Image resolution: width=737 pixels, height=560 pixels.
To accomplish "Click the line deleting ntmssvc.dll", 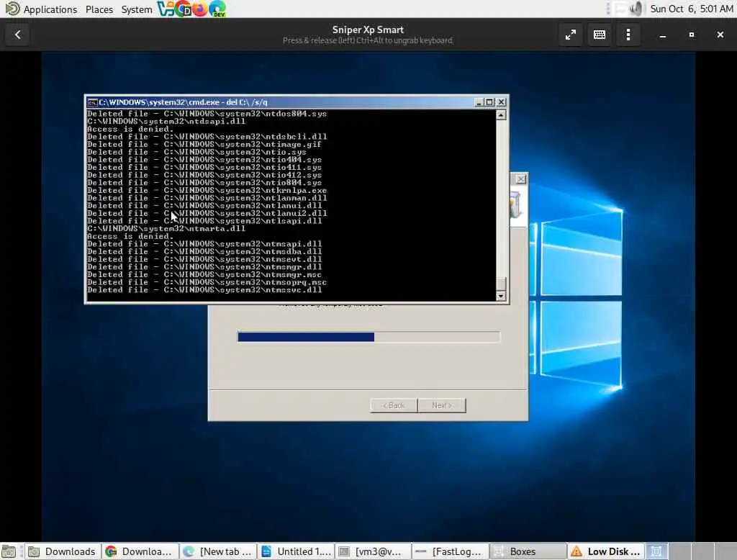I will point(204,290).
